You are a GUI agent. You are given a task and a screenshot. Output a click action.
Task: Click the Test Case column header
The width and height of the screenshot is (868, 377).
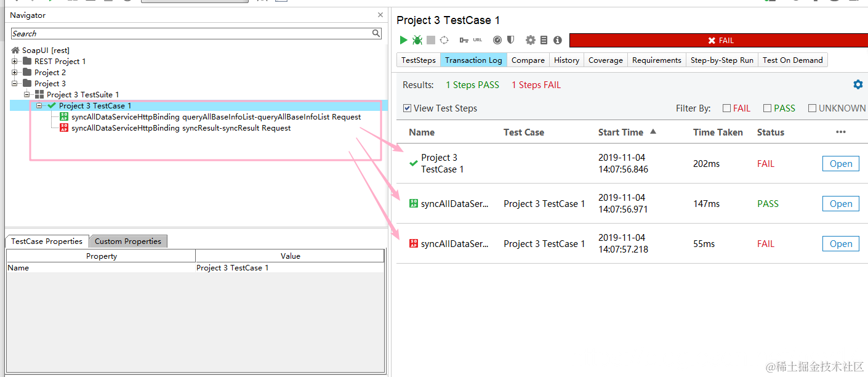pyautogui.click(x=524, y=132)
